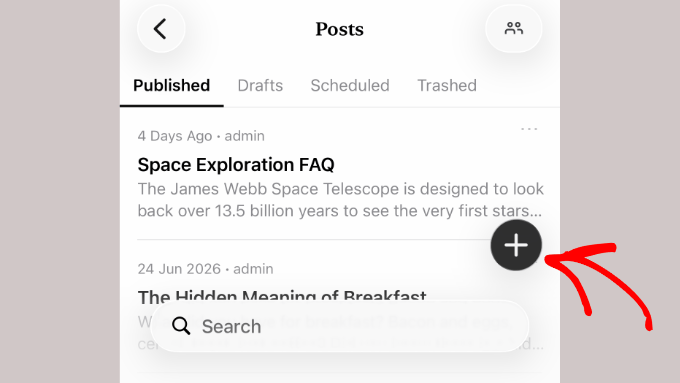This screenshot has width=680, height=383.
Task: Click the admin author beside 24 Jun 2026
Action: pyautogui.click(x=253, y=269)
